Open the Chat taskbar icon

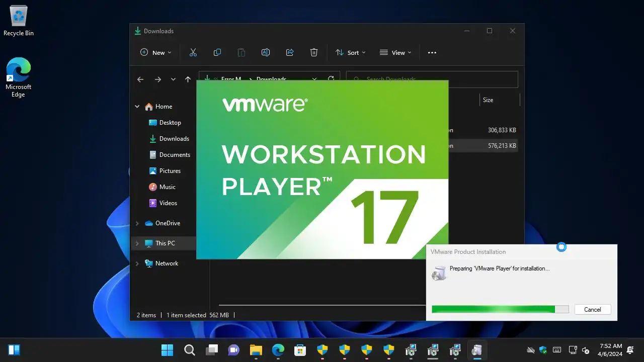pos(234,350)
